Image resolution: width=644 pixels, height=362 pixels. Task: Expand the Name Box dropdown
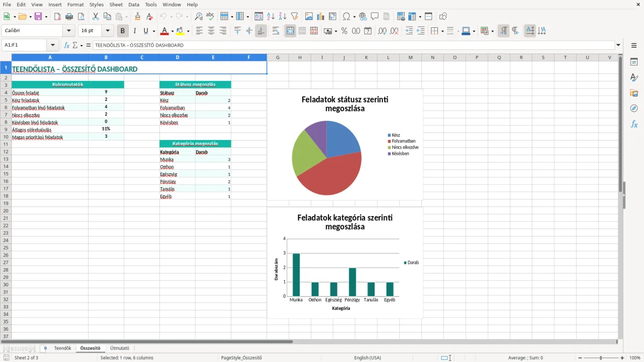click(x=53, y=46)
